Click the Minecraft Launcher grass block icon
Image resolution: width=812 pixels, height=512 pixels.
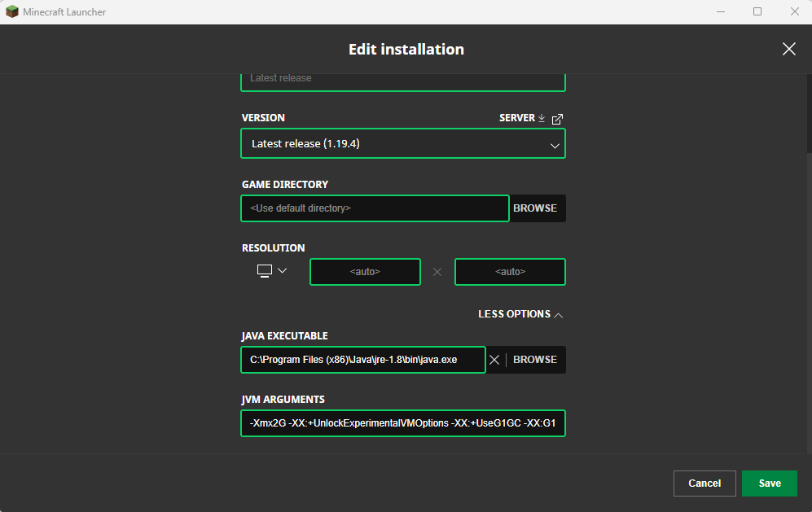[x=12, y=11]
